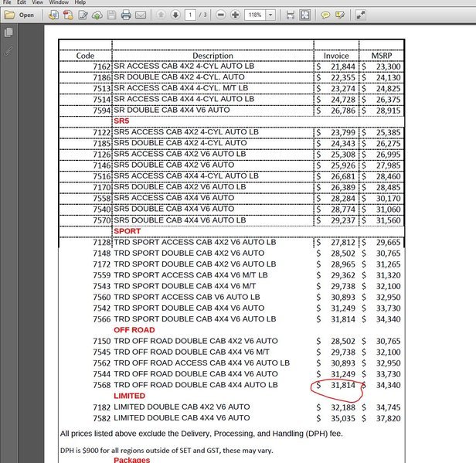The height and width of the screenshot is (463, 476).
Task: Click the red SR5 section heading
Action: click(121, 121)
